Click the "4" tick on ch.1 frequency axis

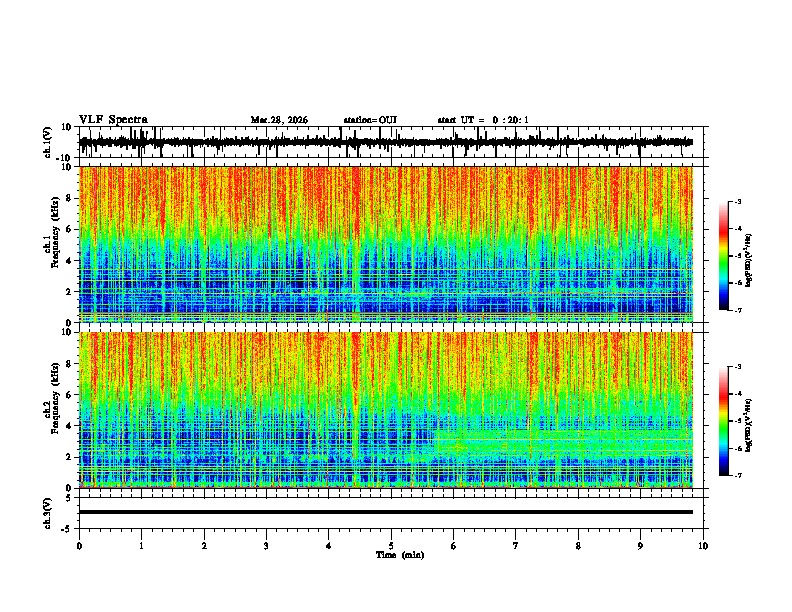pyautogui.click(x=69, y=261)
